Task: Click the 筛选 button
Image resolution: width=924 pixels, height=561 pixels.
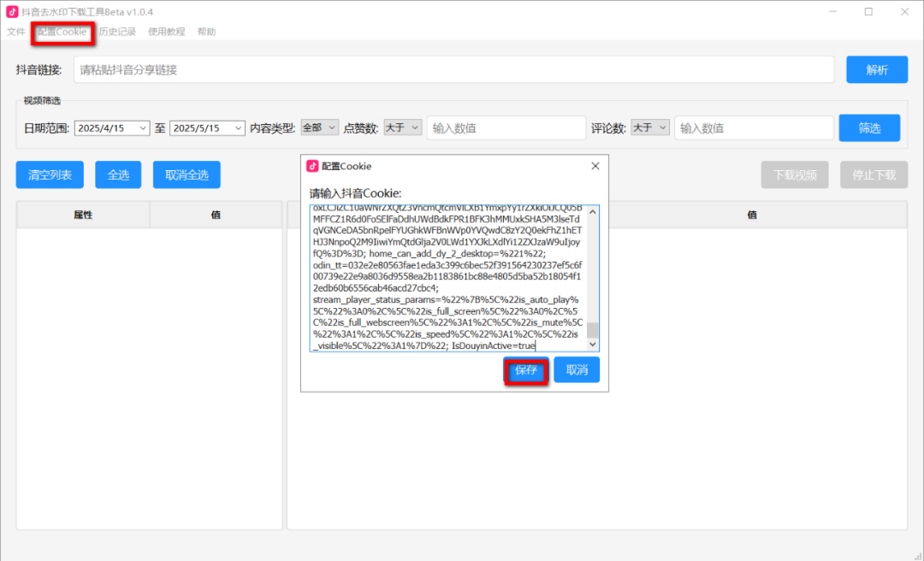Action: 869,128
